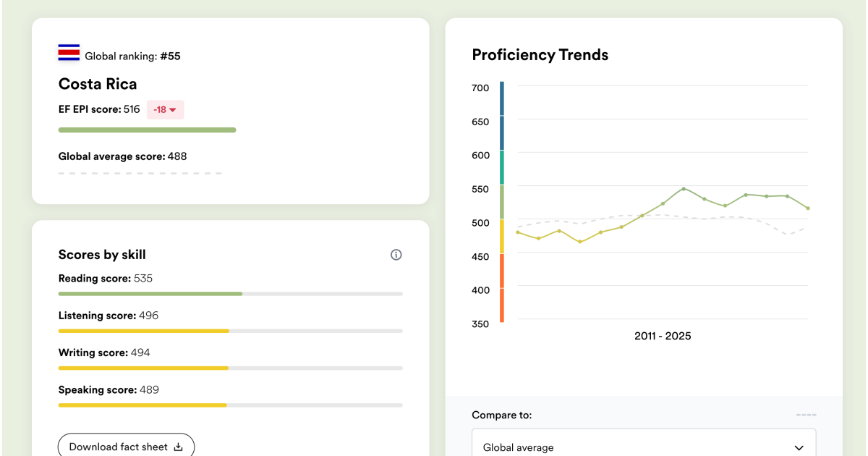Click the Global ranking #55 text
This screenshot has width=868, height=456.
tap(133, 56)
